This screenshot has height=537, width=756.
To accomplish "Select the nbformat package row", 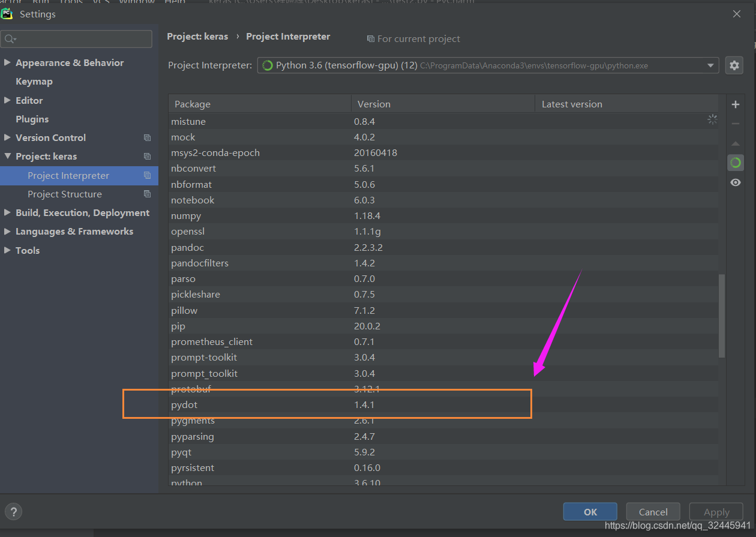I will pos(443,185).
